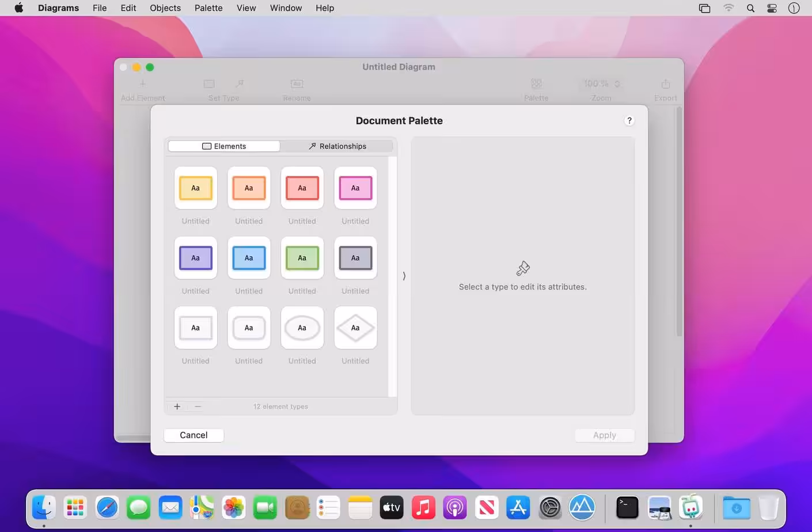Click the Apply button

click(x=605, y=435)
